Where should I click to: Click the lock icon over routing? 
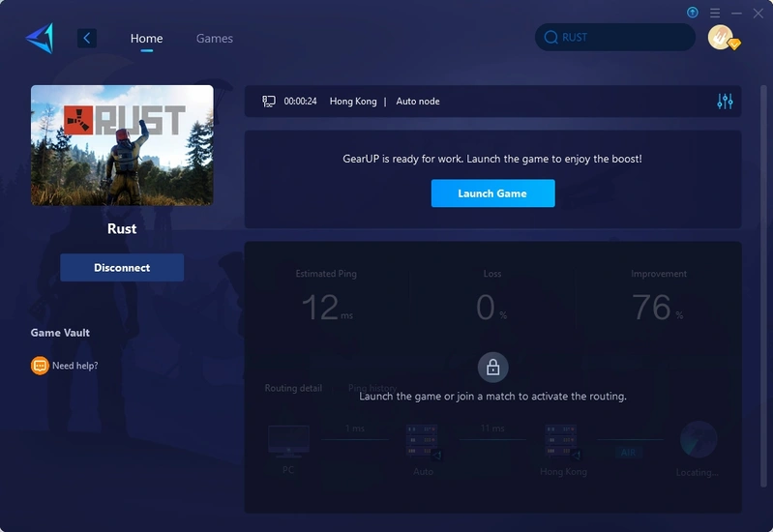coord(492,368)
